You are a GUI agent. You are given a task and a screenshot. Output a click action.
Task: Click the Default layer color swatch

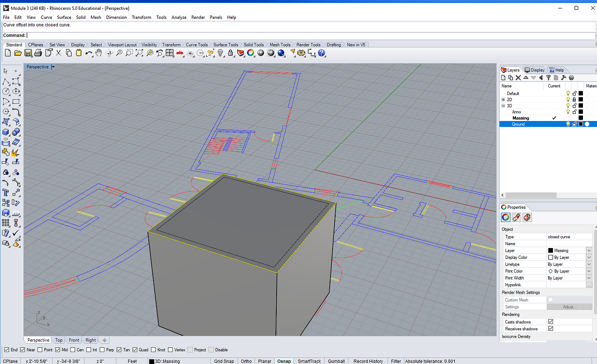pyautogui.click(x=580, y=93)
